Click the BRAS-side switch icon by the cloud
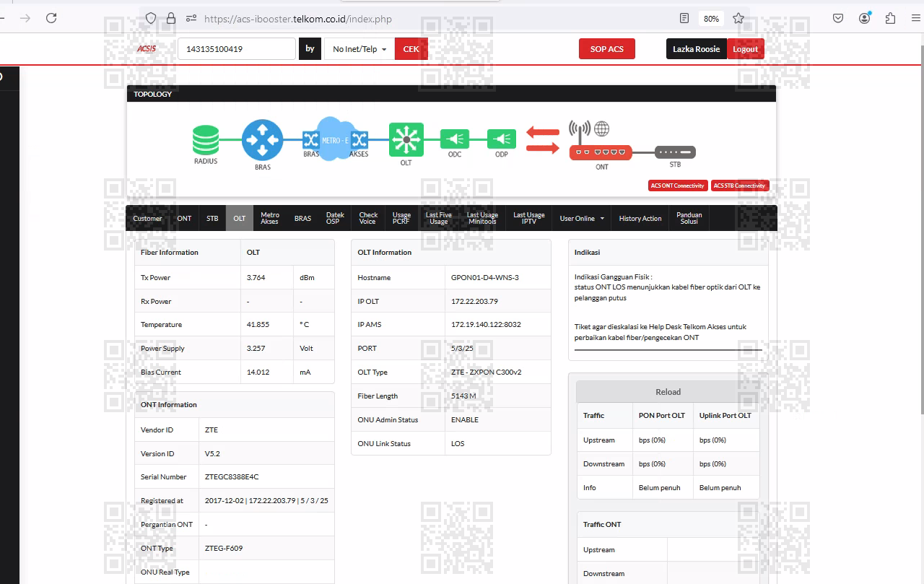The image size is (924, 584). tap(310, 139)
